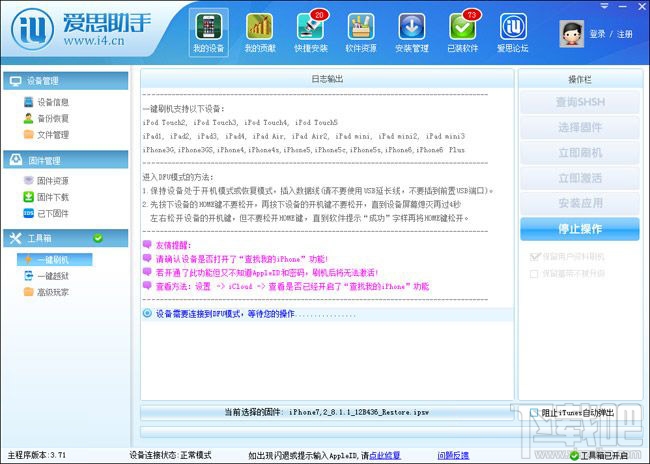Open 高级玩家 in the toolbox

(46, 292)
